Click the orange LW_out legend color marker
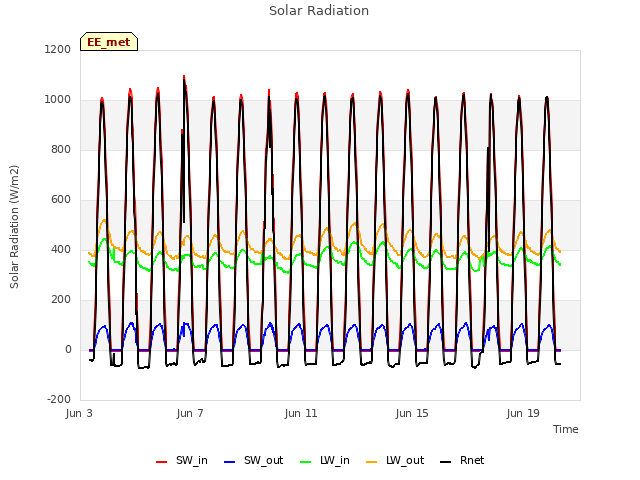Image resolution: width=640 pixels, height=480 pixels. pyautogui.click(x=372, y=462)
